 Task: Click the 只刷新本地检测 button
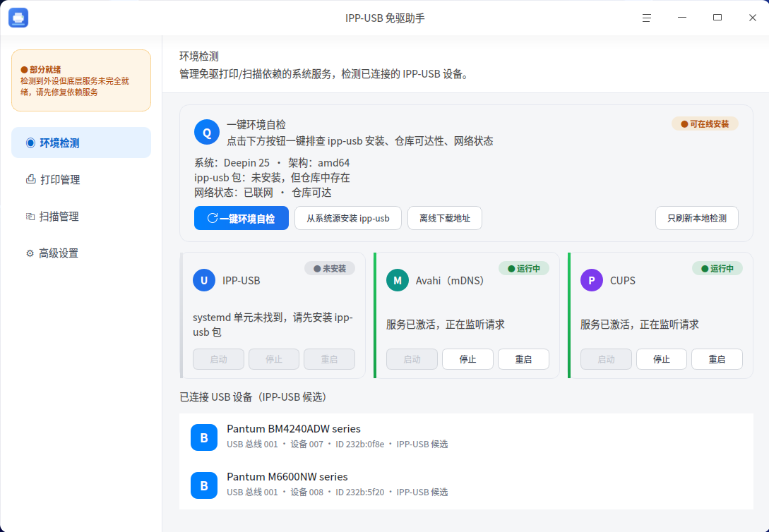(696, 218)
